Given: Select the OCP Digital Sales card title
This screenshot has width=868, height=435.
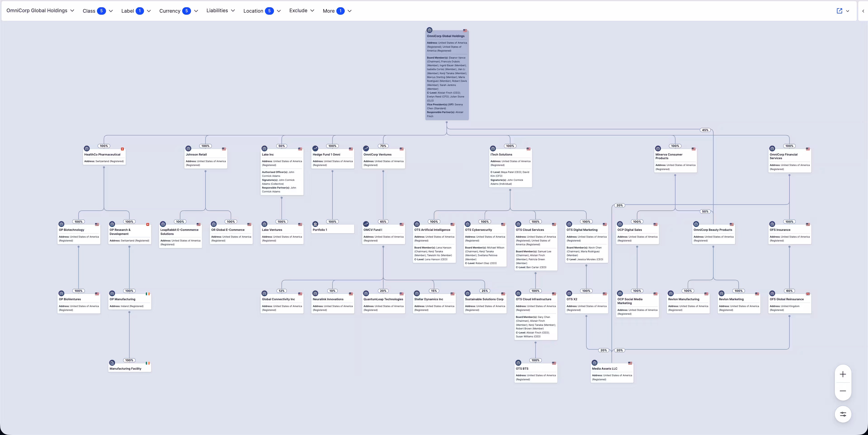Looking at the screenshot, I should point(630,230).
